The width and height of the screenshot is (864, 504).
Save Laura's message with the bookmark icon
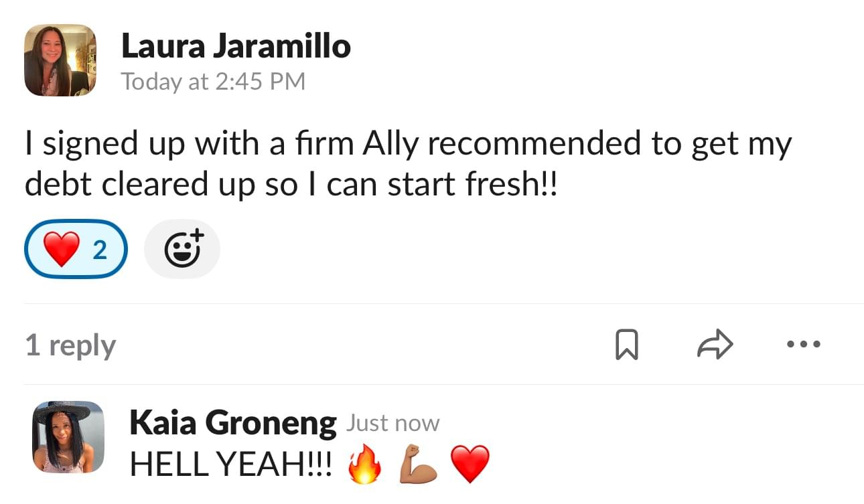click(626, 345)
